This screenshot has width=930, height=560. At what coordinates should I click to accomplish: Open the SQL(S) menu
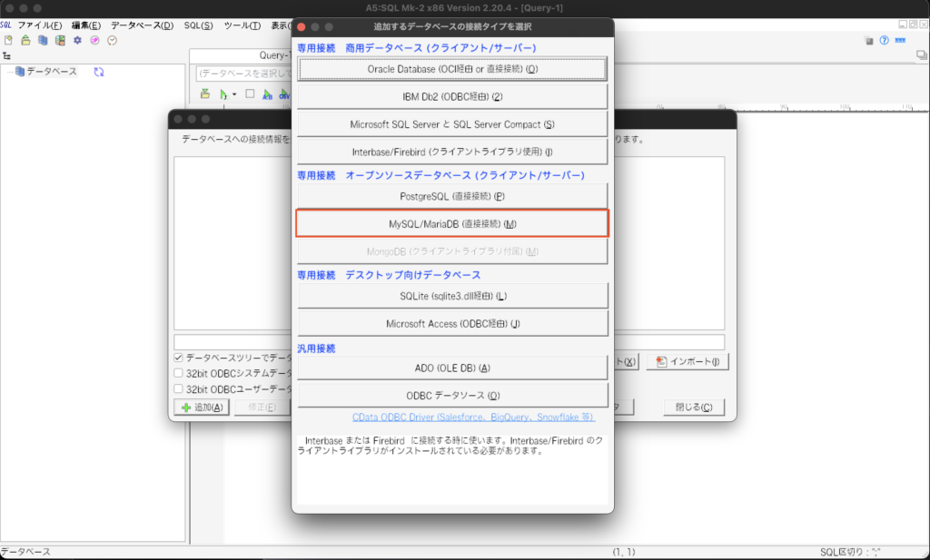click(x=198, y=25)
